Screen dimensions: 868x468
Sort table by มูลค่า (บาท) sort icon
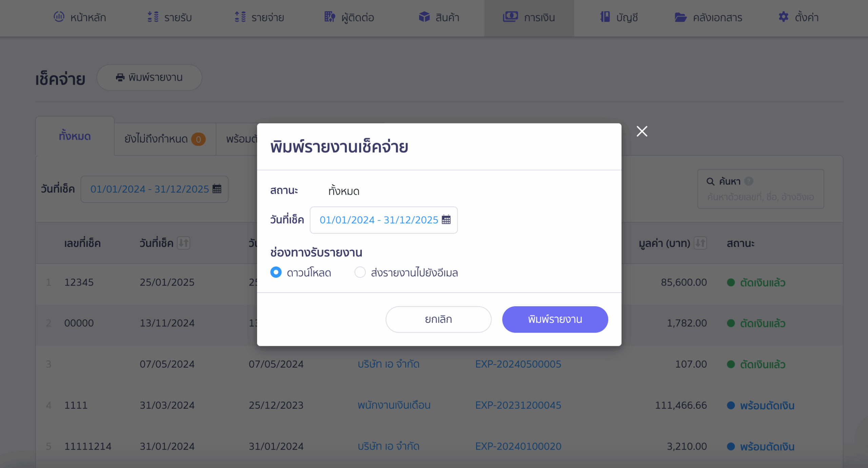pos(700,243)
